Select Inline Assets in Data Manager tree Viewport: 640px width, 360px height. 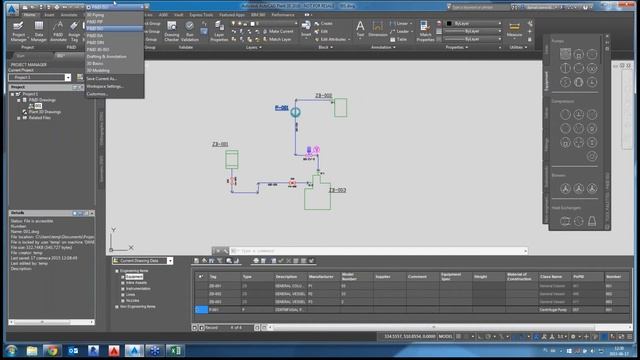coord(136,282)
